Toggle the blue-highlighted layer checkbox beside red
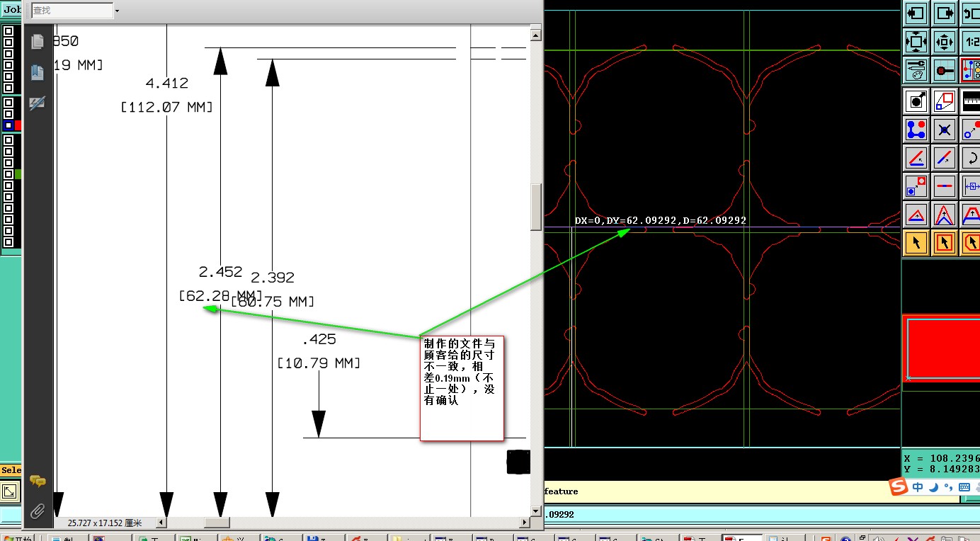980x541 pixels. point(8,125)
